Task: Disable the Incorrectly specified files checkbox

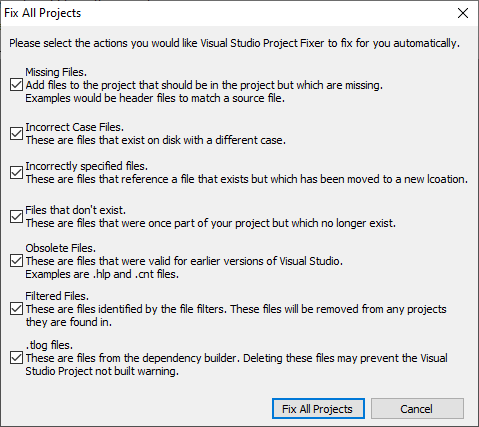Action: [16, 172]
